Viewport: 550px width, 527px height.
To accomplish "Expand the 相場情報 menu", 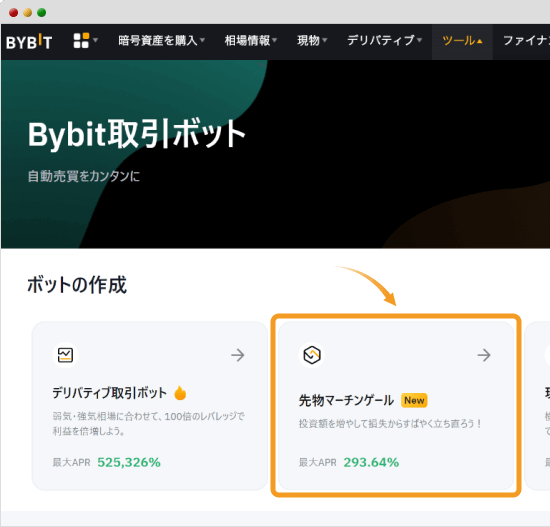I will point(250,41).
